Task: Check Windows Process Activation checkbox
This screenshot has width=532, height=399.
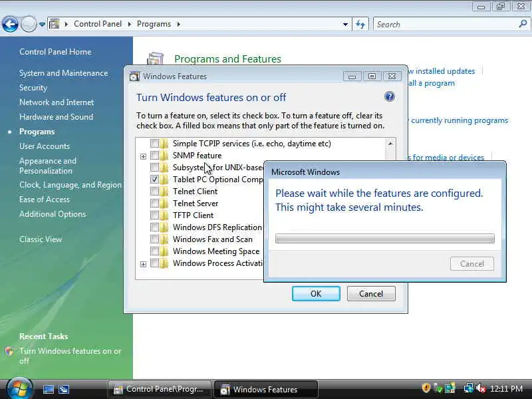Action: point(154,263)
